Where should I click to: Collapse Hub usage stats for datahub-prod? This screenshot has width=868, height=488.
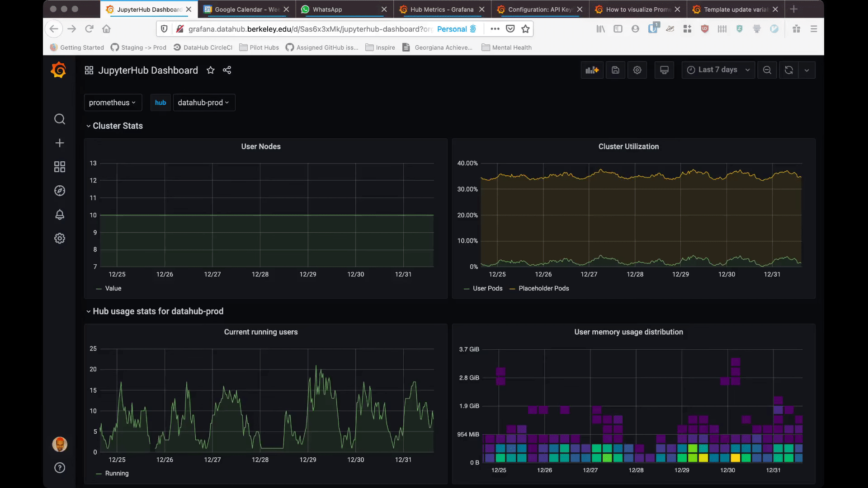tap(88, 311)
